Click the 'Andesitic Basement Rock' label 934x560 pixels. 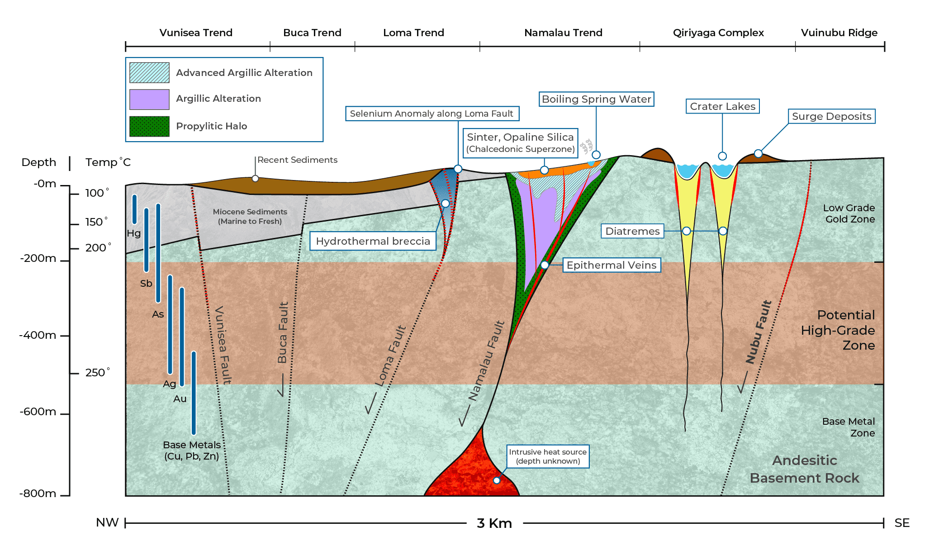point(804,469)
